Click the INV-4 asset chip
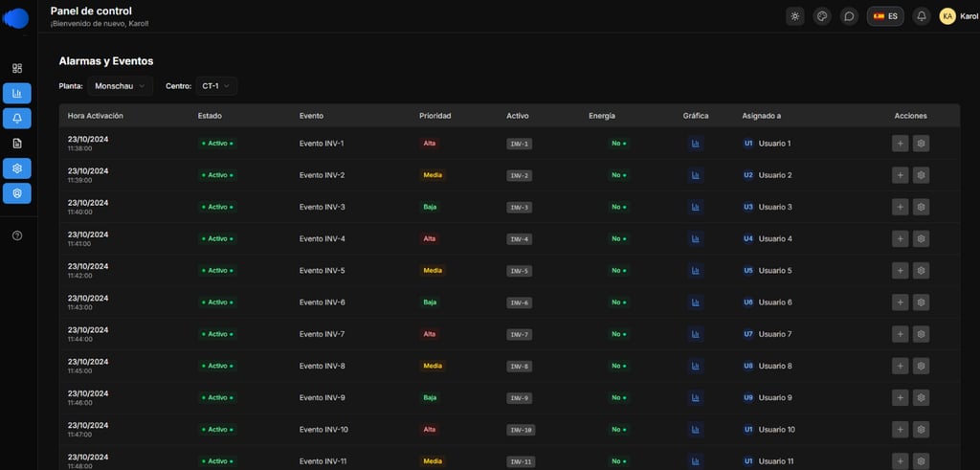Viewport: 980px width, 470px height. pos(520,238)
